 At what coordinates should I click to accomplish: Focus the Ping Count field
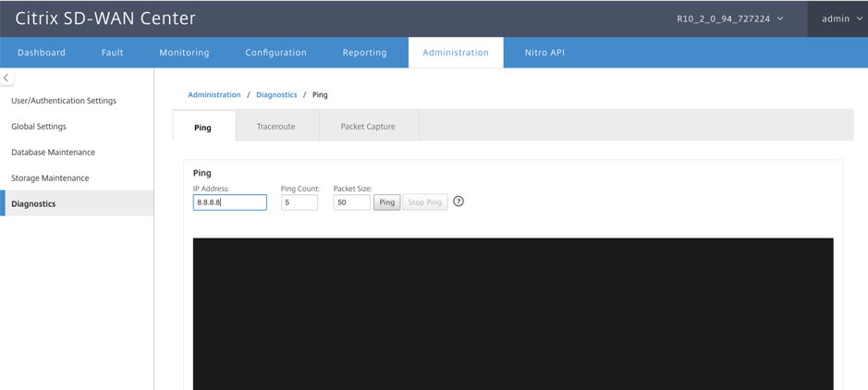click(300, 202)
